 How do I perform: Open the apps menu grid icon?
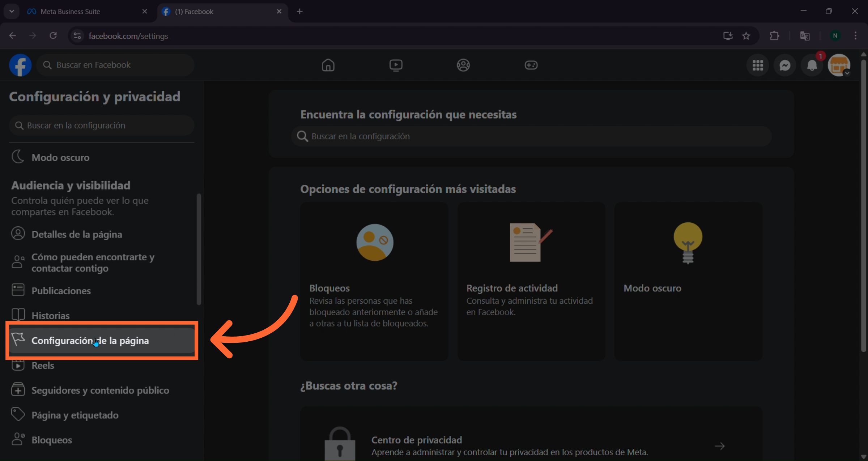pyautogui.click(x=758, y=65)
